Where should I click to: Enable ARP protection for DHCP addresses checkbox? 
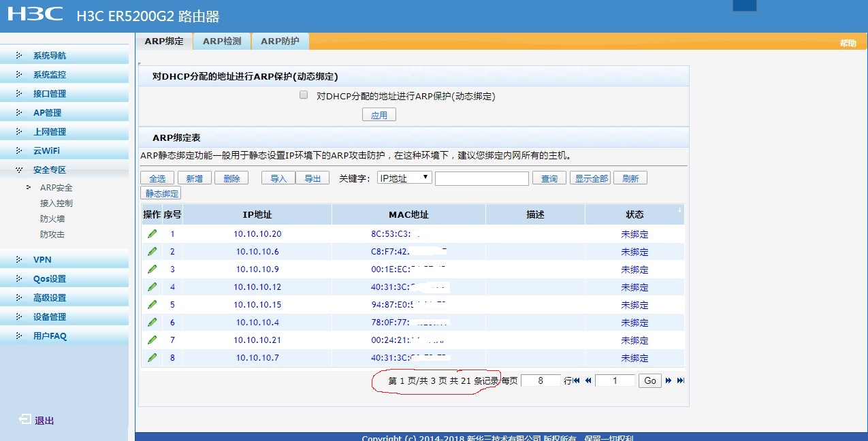pos(304,95)
